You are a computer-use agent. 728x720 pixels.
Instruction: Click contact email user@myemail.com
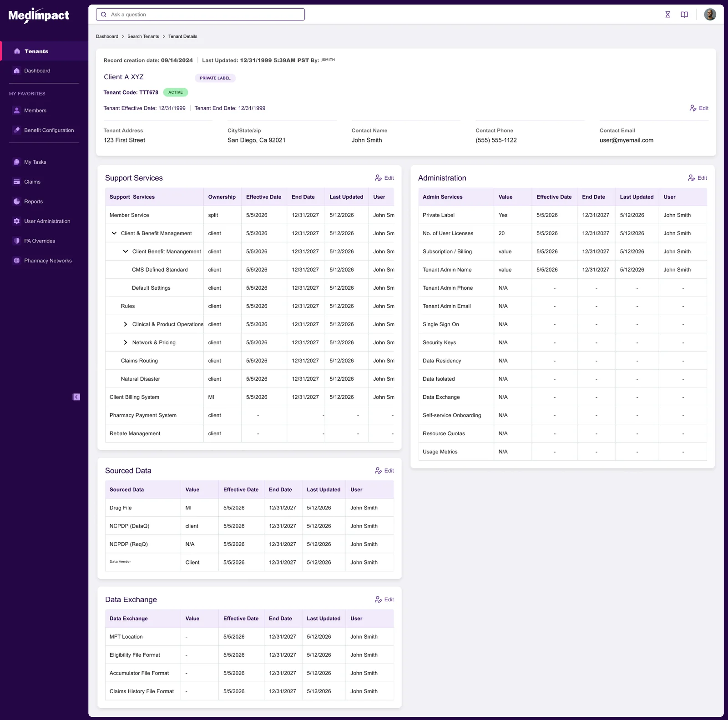627,140
